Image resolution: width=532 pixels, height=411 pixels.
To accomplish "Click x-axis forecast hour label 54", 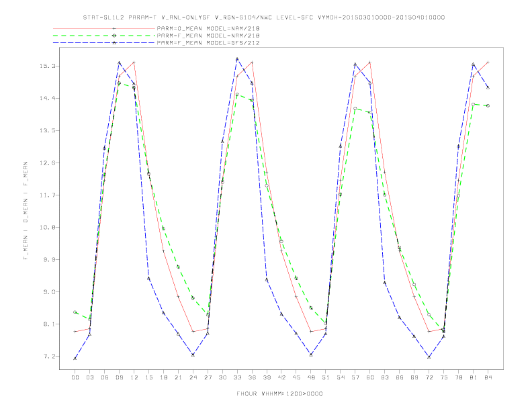I will 341,377.
